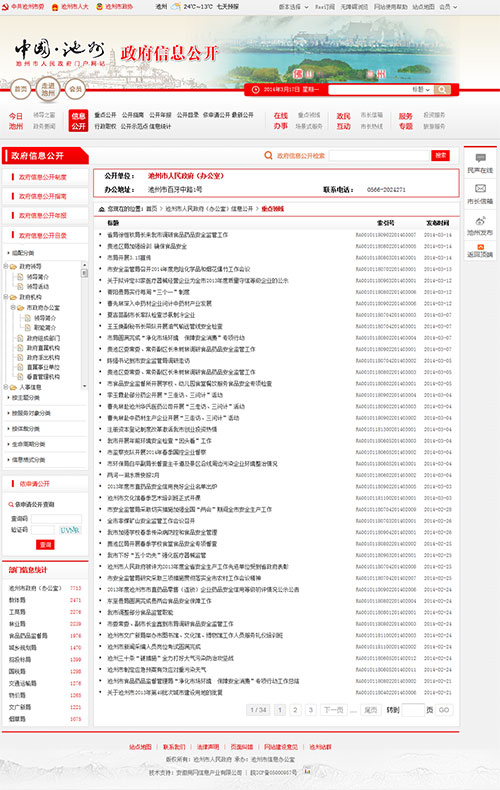500x790 pixels.
Task: Open 政府信息公开指南 in the sidebar
Action: click(x=42, y=196)
